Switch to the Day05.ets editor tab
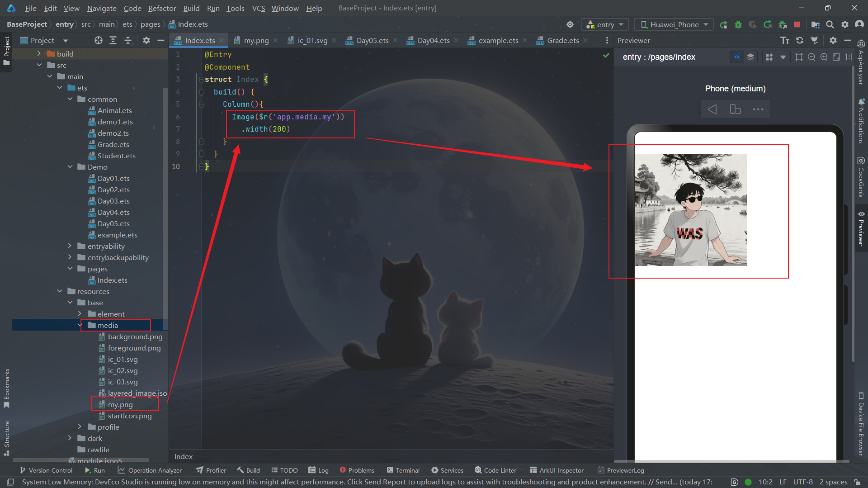This screenshot has height=488, width=868. (x=372, y=40)
